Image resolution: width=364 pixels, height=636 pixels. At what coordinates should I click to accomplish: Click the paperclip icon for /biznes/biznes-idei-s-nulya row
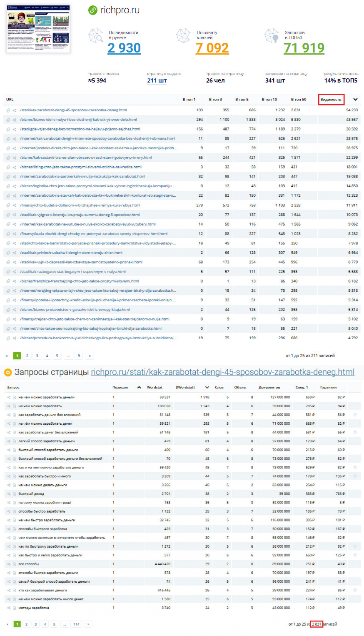tap(8, 120)
